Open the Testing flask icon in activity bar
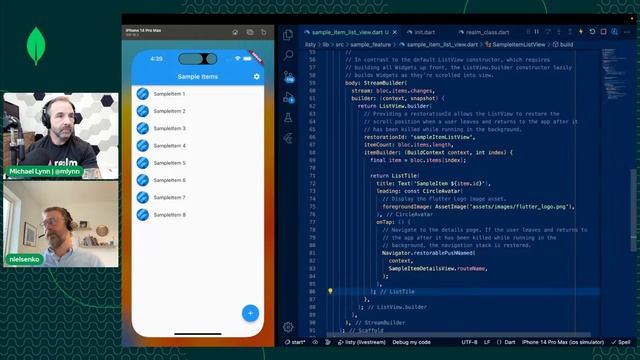 click(288, 118)
